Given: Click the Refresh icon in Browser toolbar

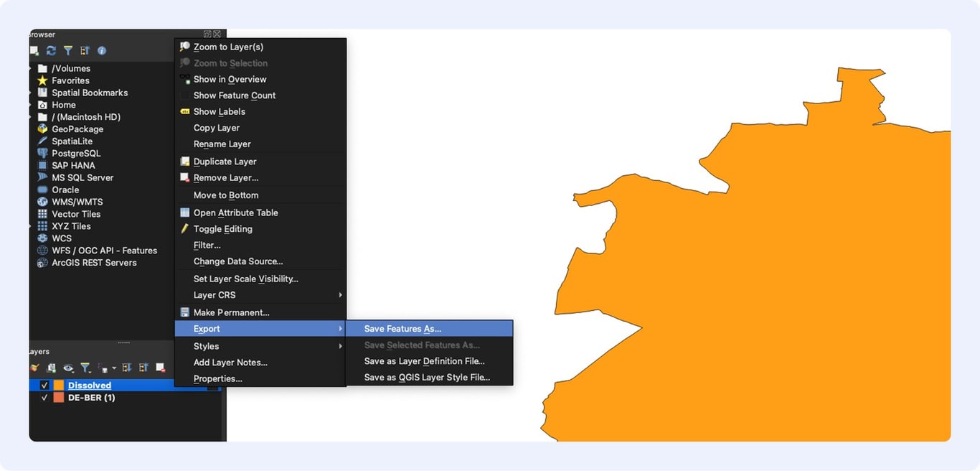Looking at the screenshot, I should click(51, 50).
